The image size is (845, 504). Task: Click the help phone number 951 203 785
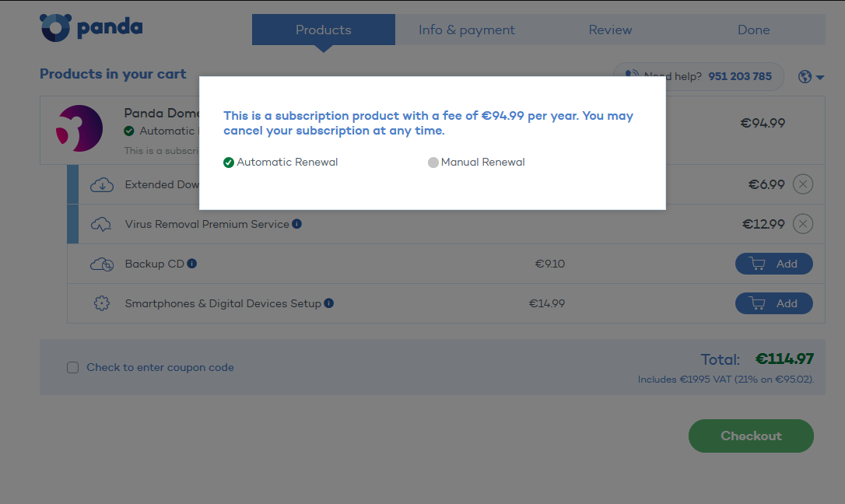tap(740, 76)
